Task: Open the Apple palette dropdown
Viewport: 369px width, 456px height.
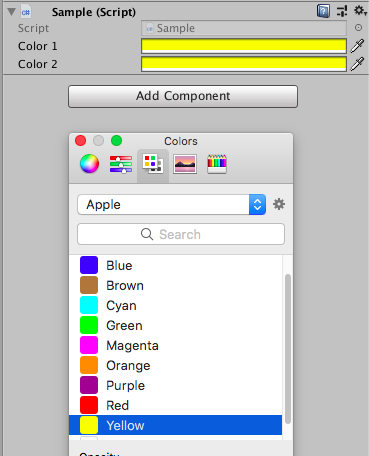Action: click(172, 204)
